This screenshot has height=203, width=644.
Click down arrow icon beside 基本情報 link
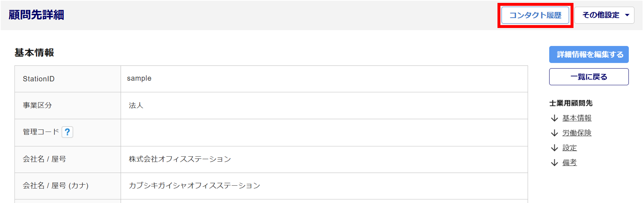click(x=554, y=118)
